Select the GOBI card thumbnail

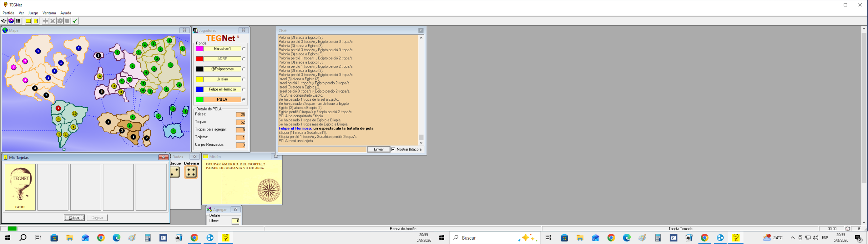tap(20, 187)
